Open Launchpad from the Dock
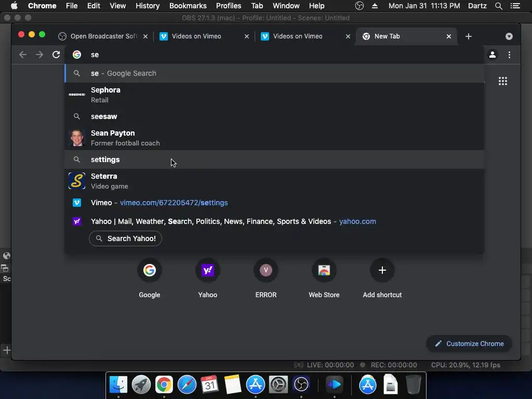Viewport: 532px width, 399px height. [x=141, y=384]
